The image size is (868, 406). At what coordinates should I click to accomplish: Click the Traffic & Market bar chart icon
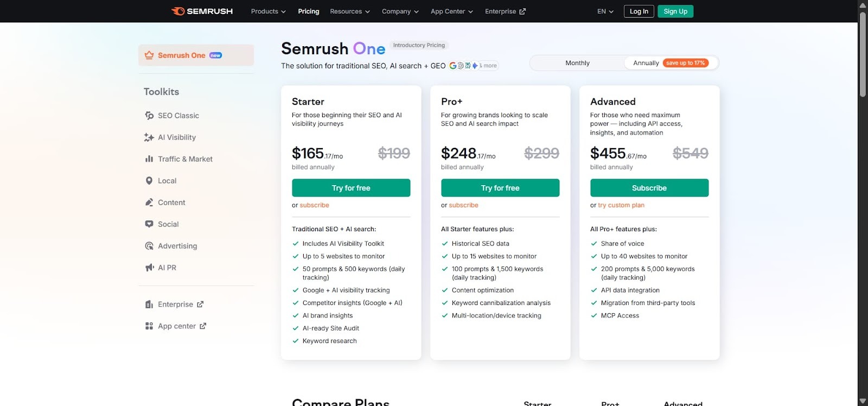tap(149, 159)
